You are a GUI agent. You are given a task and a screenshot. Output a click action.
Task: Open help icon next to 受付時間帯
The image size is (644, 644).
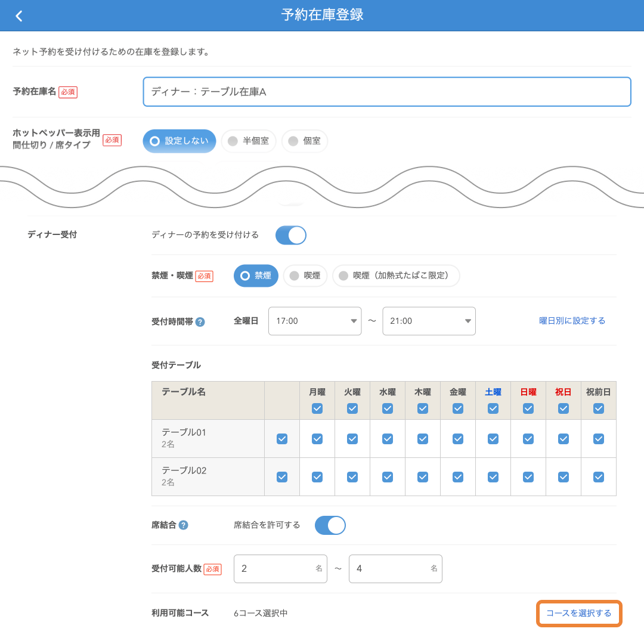click(x=200, y=322)
